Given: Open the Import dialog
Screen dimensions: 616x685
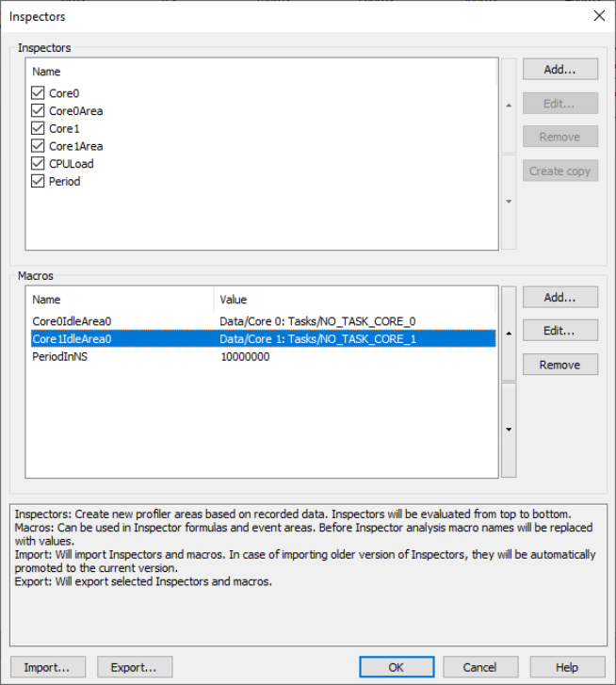Looking at the screenshot, I should [47, 667].
